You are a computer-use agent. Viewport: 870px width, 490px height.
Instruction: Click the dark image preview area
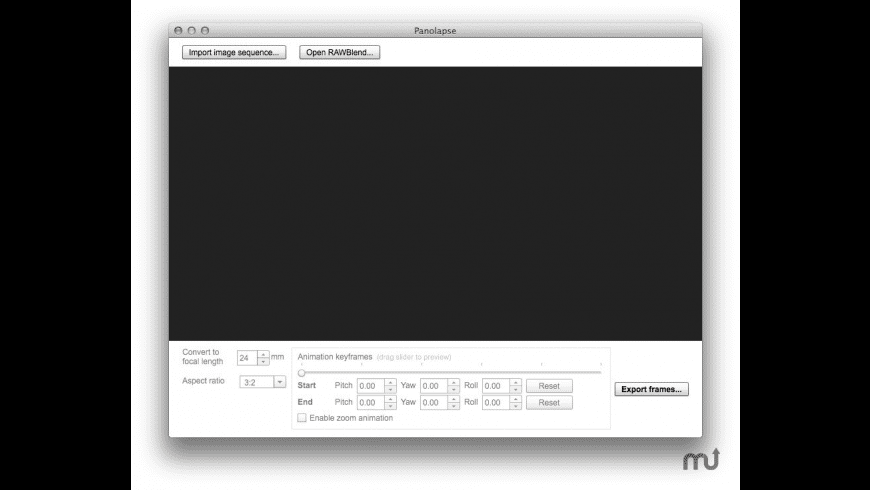click(435, 204)
